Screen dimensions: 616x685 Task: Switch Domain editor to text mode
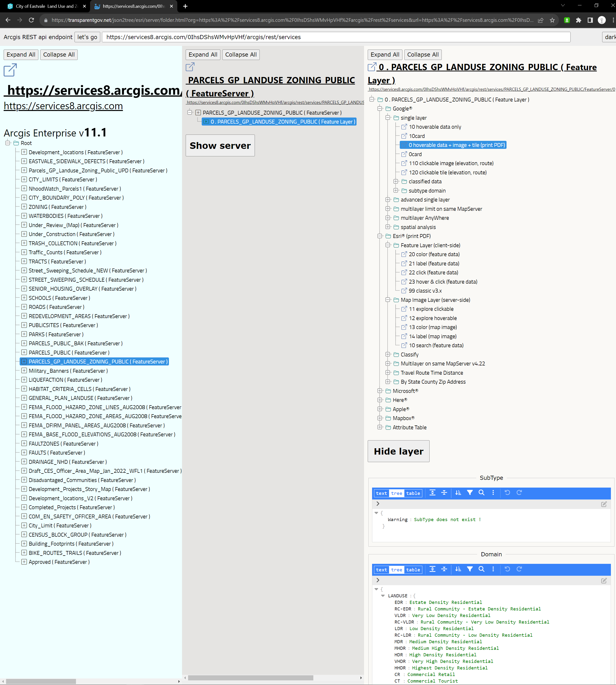(x=382, y=570)
